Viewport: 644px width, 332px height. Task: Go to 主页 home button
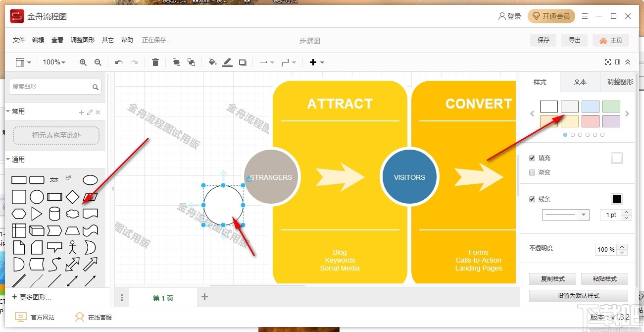coord(611,41)
